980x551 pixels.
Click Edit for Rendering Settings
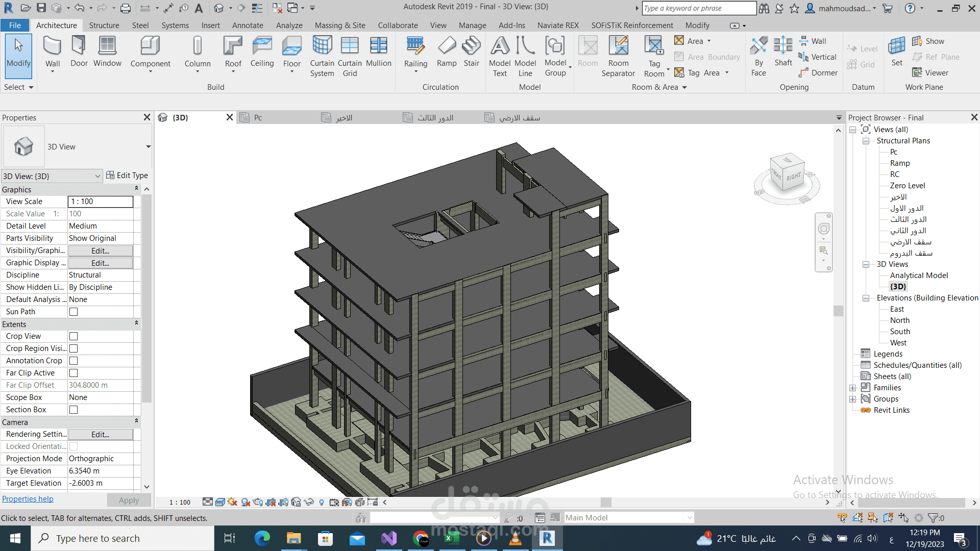click(x=100, y=434)
